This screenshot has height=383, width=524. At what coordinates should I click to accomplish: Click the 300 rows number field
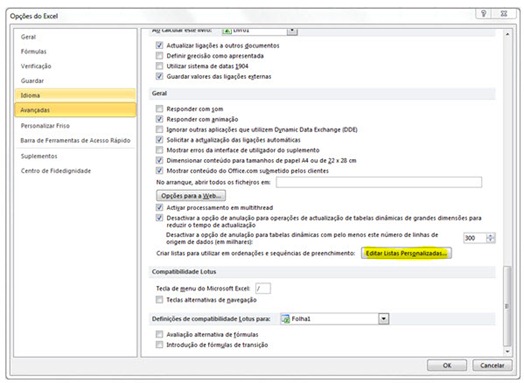[475, 238]
